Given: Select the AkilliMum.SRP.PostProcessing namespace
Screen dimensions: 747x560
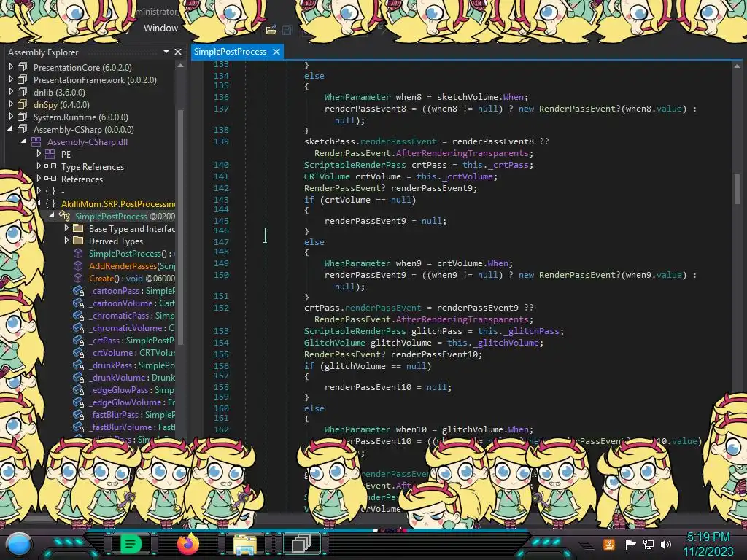Looking at the screenshot, I should [117, 204].
